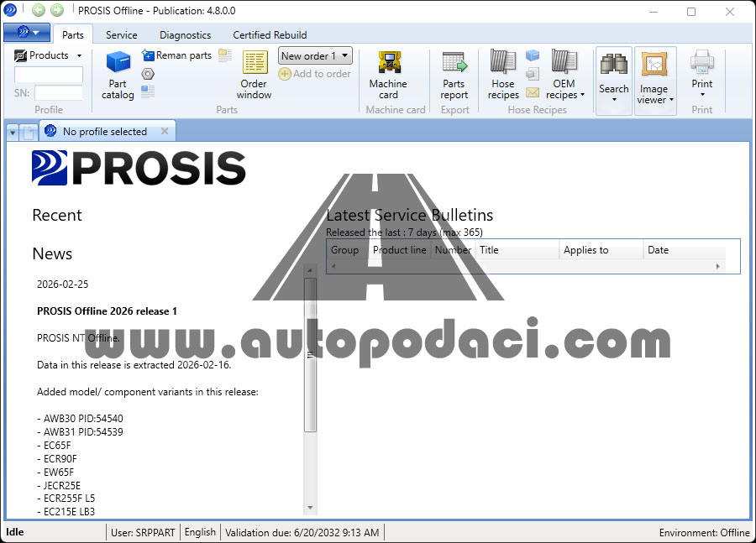The height and width of the screenshot is (543, 756).
Task: Click the news scrollbar down arrow
Action: tap(310, 508)
